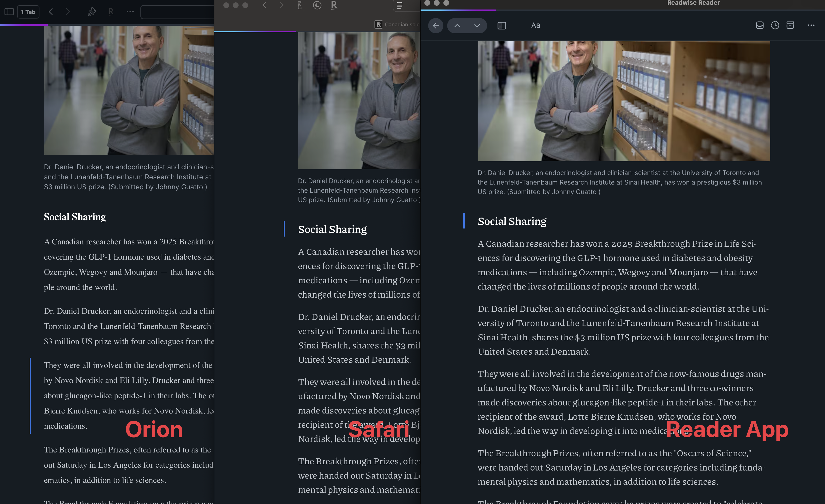The height and width of the screenshot is (504, 825).
Task: Click the 'Dr. Daniel Drucker' photo caption in Reader app
Action: (619, 182)
